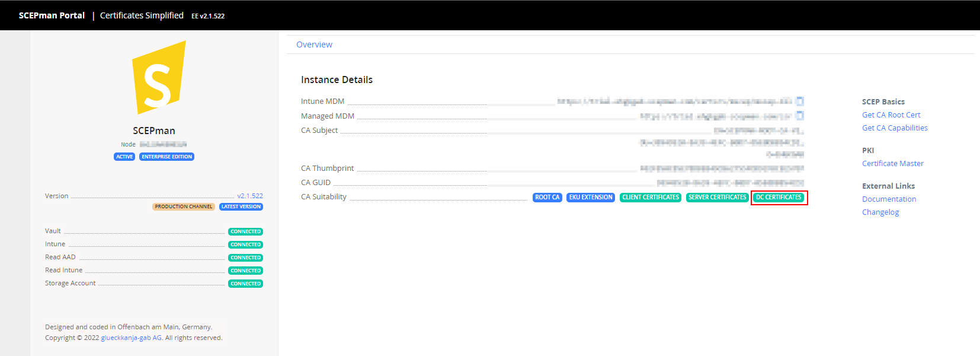The height and width of the screenshot is (356, 980).
Task: Click the Read AAD label
Action: point(60,258)
